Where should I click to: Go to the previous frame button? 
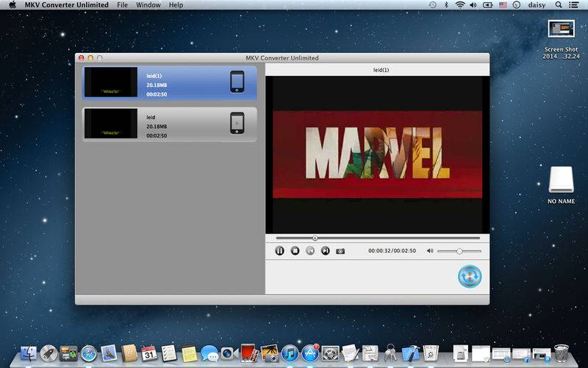coord(310,251)
